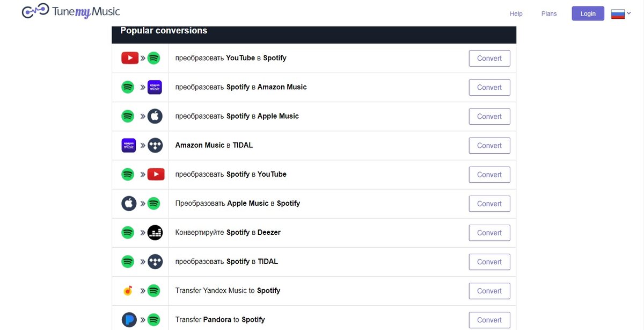Click Spotify icon in Pandora to Spotify row
The width and height of the screenshot is (644, 330).
pos(154,319)
